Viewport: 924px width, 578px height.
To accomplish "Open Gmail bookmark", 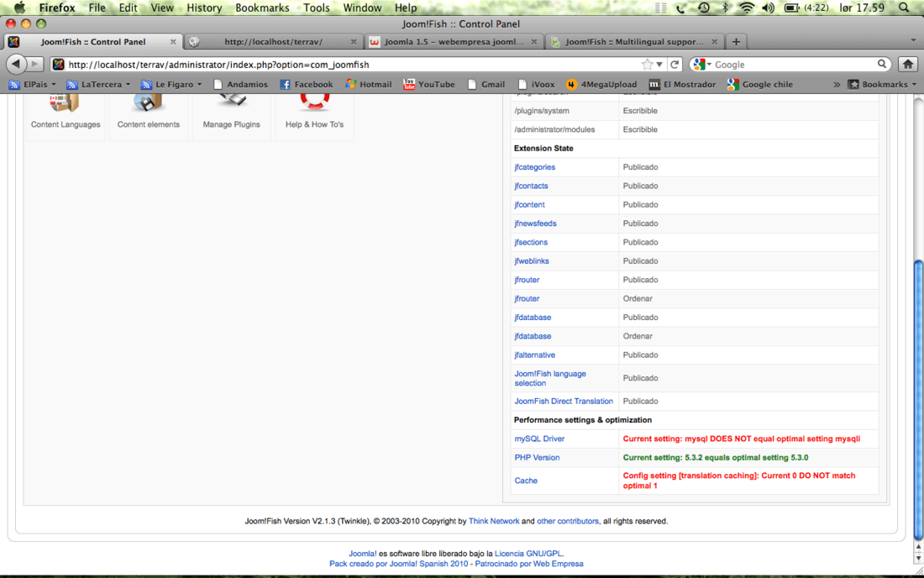I will pos(486,84).
